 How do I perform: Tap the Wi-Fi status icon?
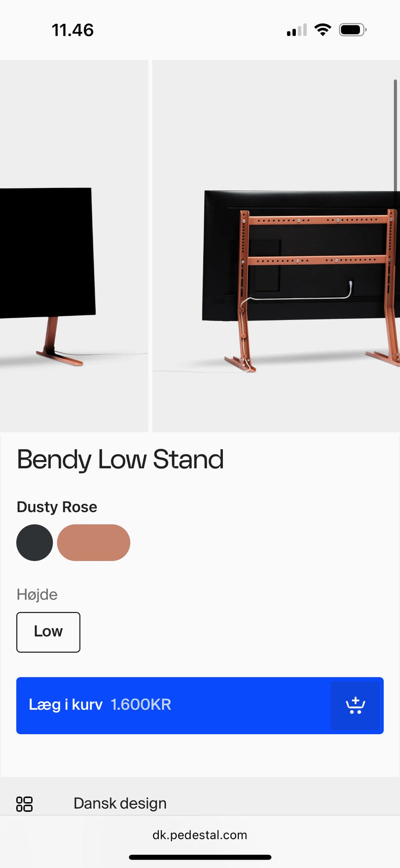(x=322, y=30)
